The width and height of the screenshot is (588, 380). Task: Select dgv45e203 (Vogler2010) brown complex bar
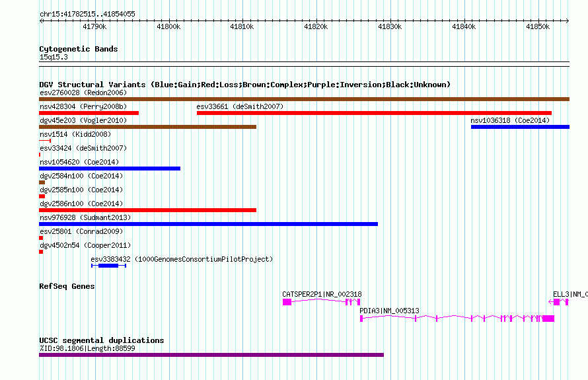[148, 127]
